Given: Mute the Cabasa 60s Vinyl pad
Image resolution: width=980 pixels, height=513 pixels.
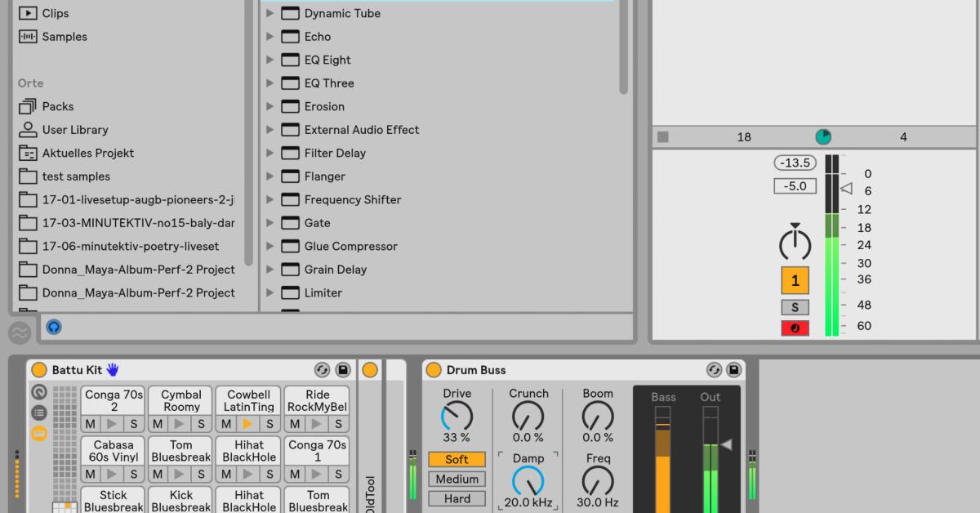Looking at the screenshot, I should 91,475.
